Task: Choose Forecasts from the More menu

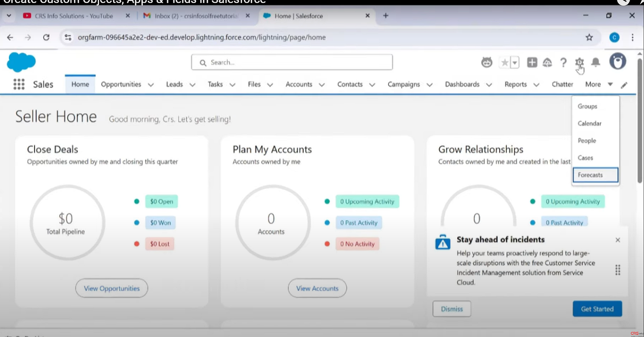Action: [x=595, y=175]
